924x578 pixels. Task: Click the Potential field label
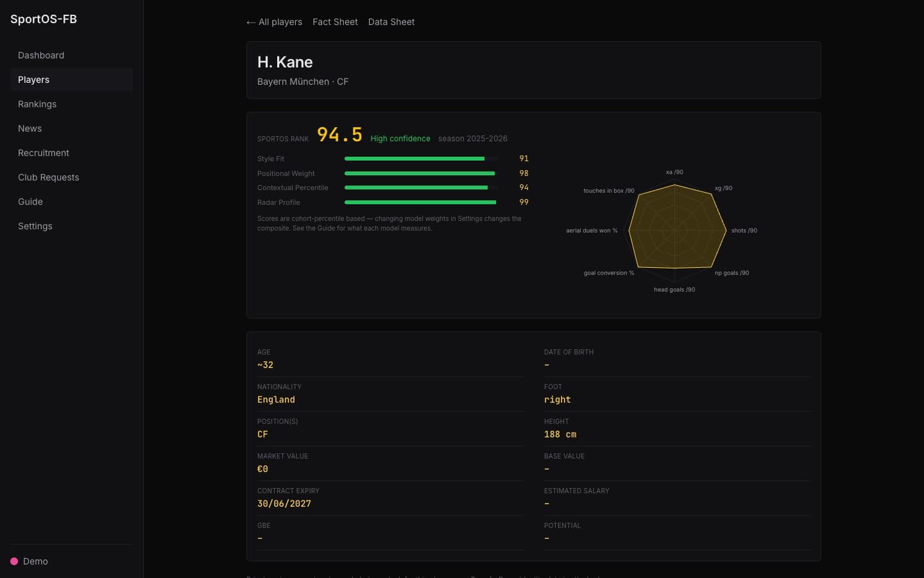tap(562, 525)
